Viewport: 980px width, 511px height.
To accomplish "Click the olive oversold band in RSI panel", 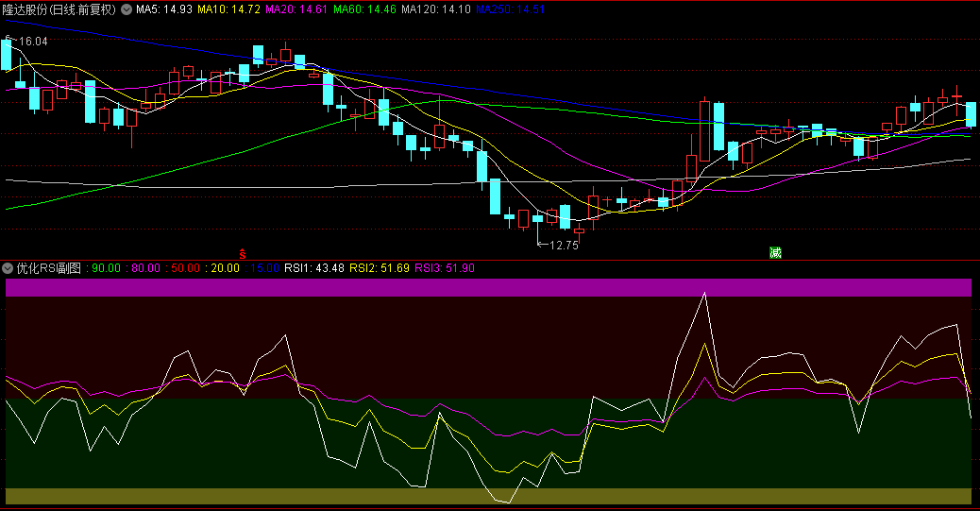I will pos(489,497).
